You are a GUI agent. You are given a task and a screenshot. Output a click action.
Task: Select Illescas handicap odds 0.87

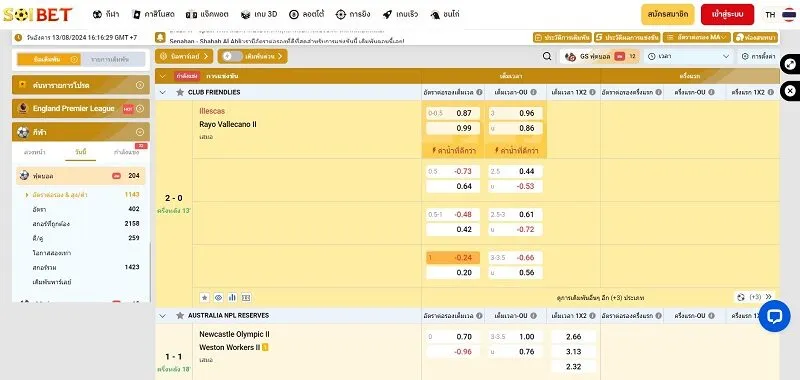(453, 113)
